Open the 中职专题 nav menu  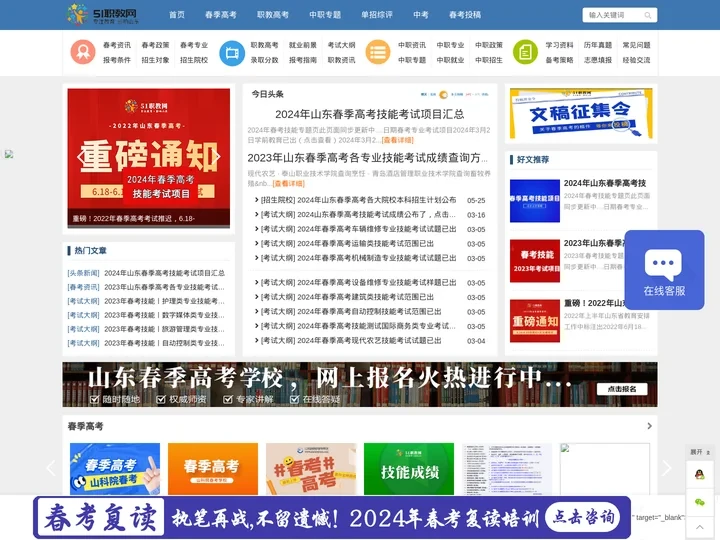point(325,15)
